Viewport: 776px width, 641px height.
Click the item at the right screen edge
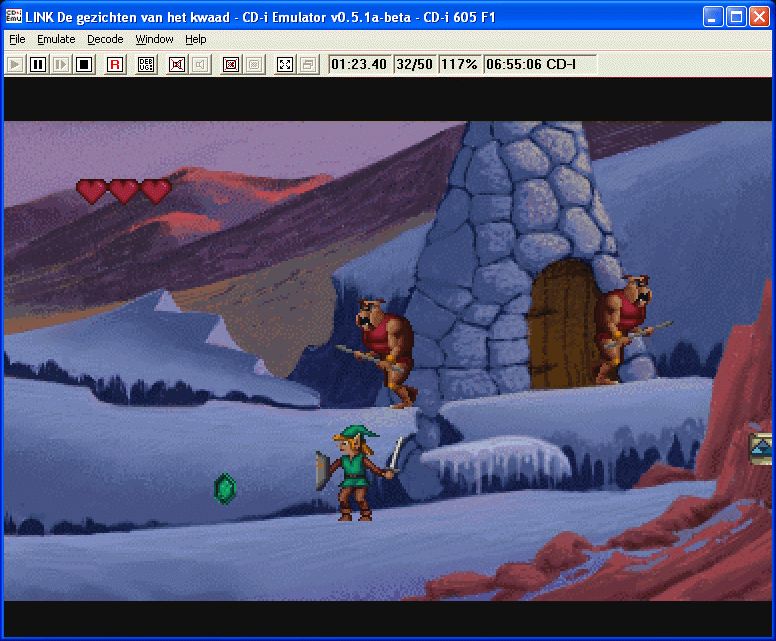(x=761, y=449)
